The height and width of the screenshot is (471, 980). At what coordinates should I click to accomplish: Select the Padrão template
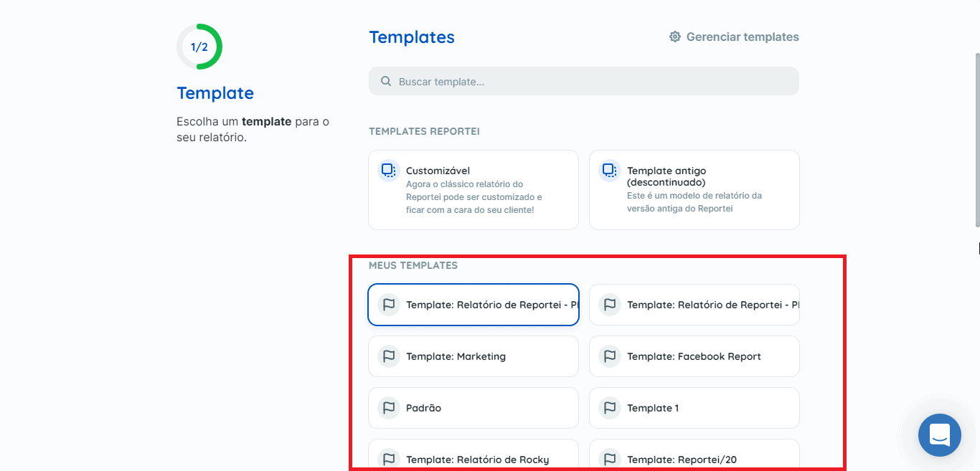(473, 407)
